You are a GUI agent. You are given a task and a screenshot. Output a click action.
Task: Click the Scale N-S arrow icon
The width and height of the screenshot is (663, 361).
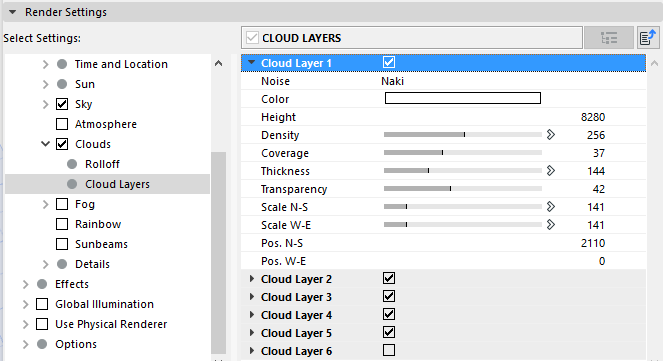(551, 207)
